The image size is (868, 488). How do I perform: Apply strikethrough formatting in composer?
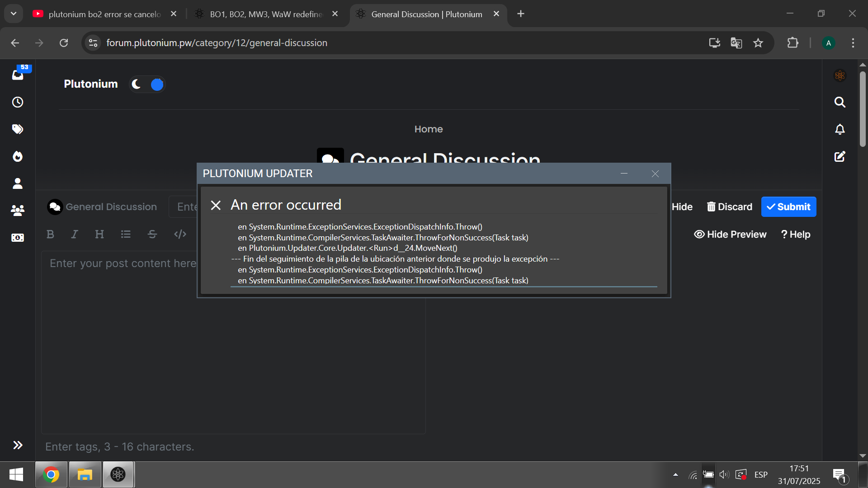[x=152, y=234]
